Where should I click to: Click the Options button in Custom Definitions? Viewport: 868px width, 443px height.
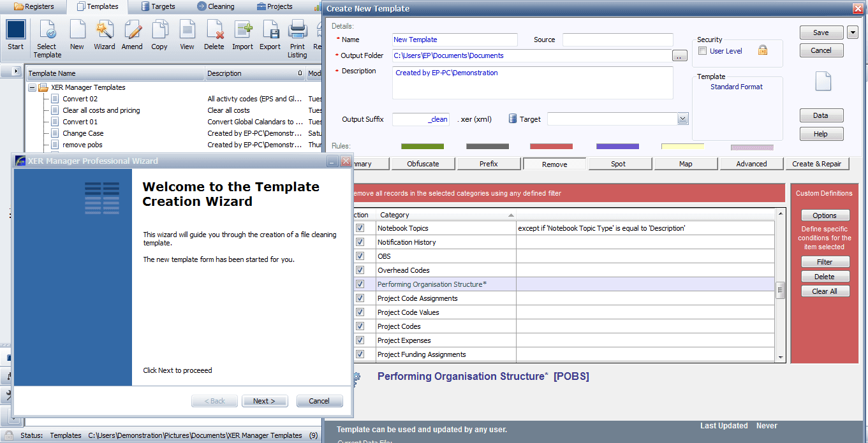825,215
